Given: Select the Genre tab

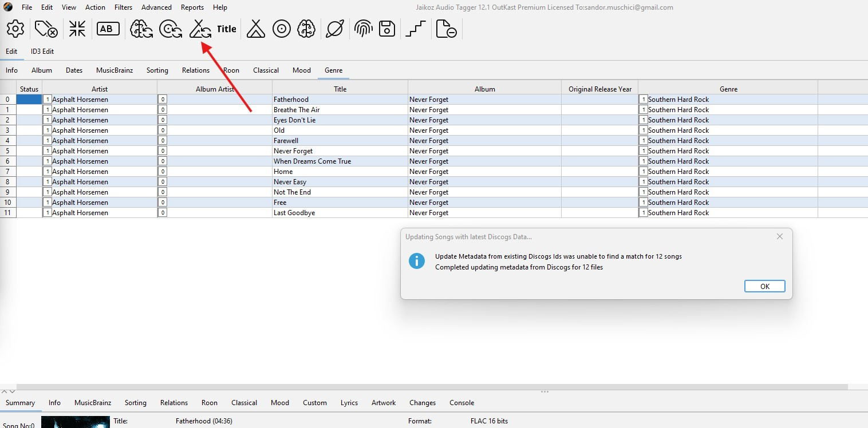Looking at the screenshot, I should click(x=333, y=70).
